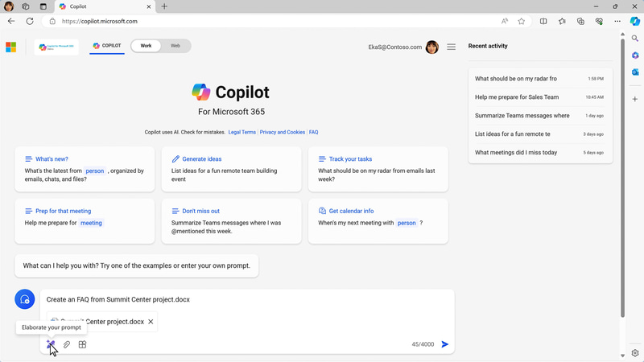Click the prompt text input field
Image resolution: width=644 pixels, height=362 pixels.
242,299
